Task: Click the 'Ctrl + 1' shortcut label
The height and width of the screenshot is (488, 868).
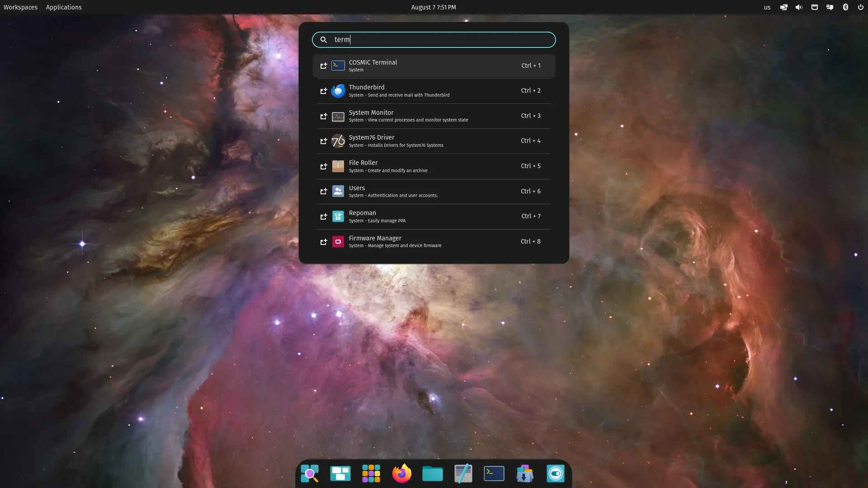Action: (531, 66)
